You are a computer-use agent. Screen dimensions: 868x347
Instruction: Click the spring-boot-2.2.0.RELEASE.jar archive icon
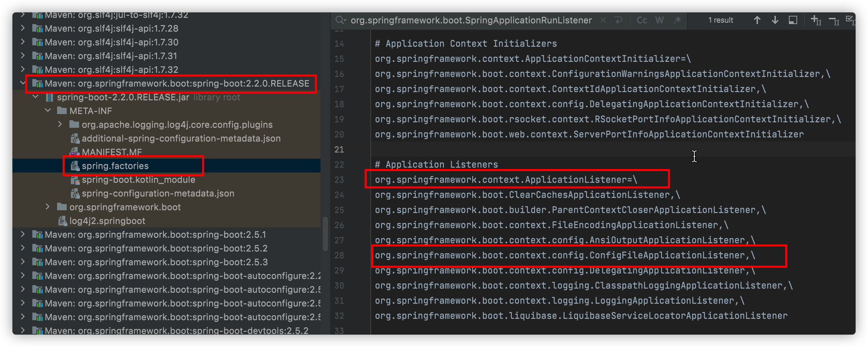point(50,97)
